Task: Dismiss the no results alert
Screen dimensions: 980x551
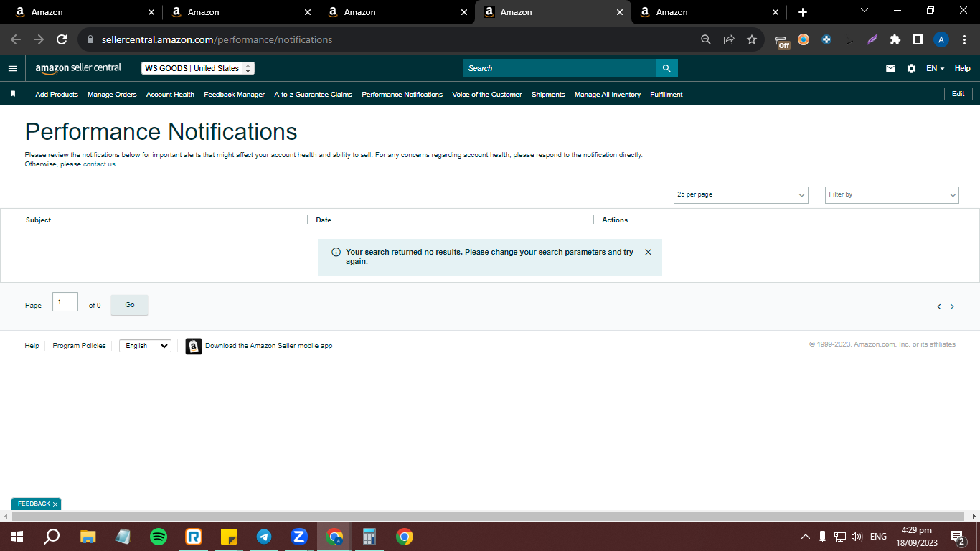Action: (649, 252)
